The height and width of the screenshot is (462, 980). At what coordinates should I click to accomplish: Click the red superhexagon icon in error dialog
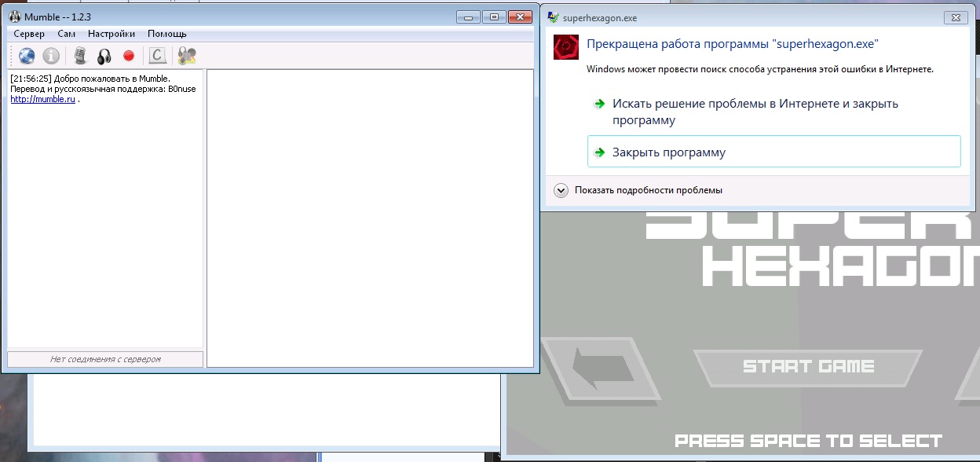566,46
